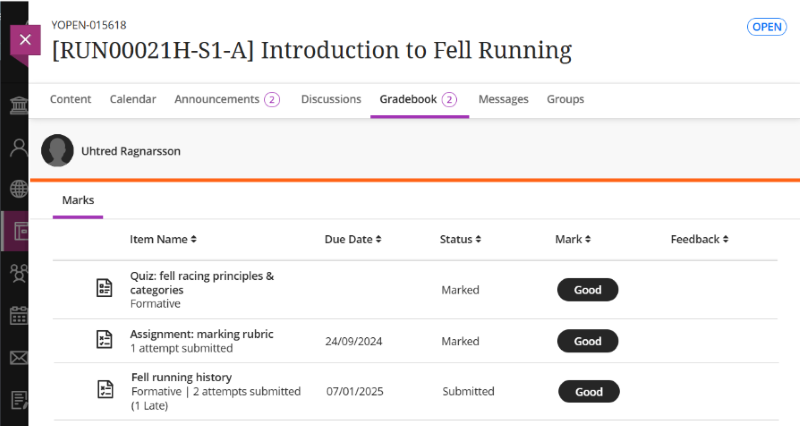Click the globe activity stream icon
Screen dimensions: 800x426
[17, 190]
